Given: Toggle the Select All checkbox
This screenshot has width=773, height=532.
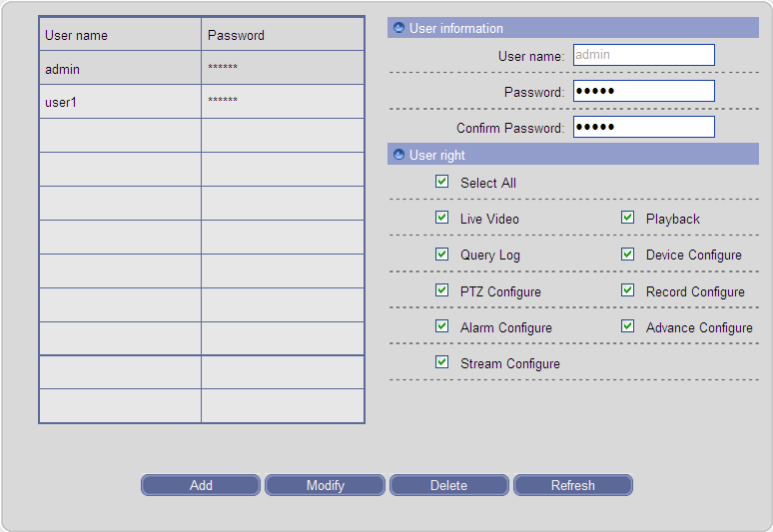Looking at the screenshot, I should (441, 182).
